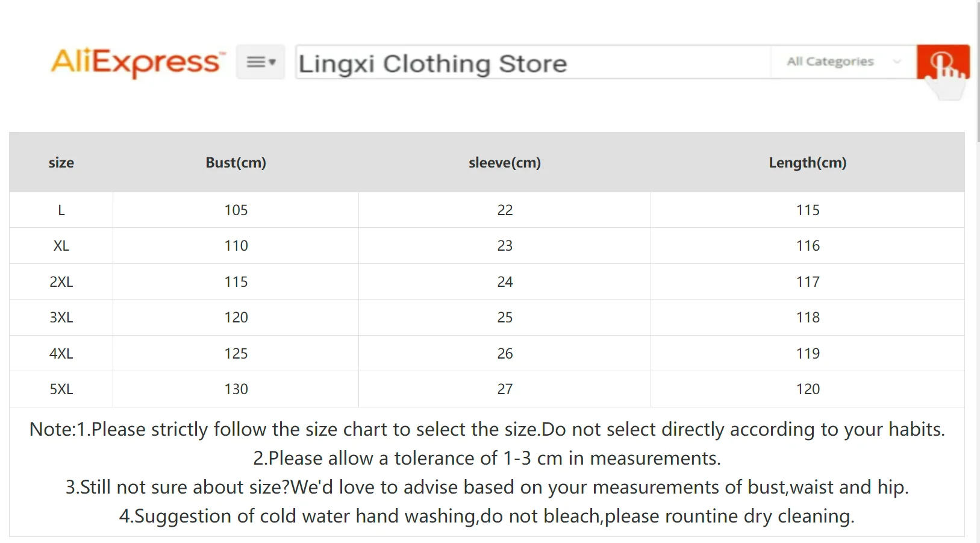The image size is (980, 543).
Task: Select the size column header
Action: tap(61, 163)
